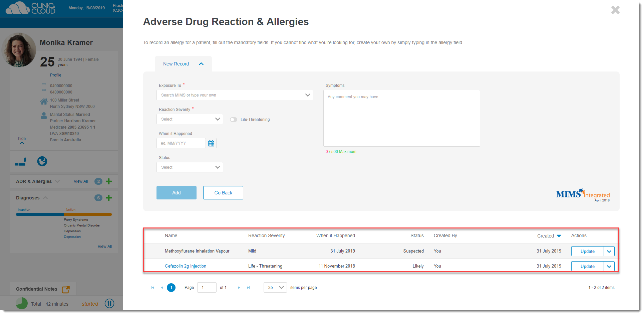Click the When it Happened date field
The width and height of the screenshot is (644, 315).
(181, 143)
